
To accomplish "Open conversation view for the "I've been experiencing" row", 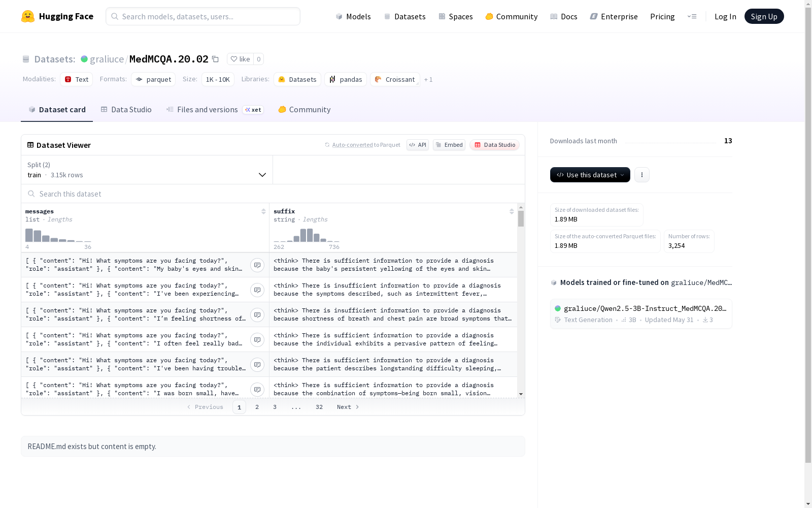I will click(x=257, y=290).
